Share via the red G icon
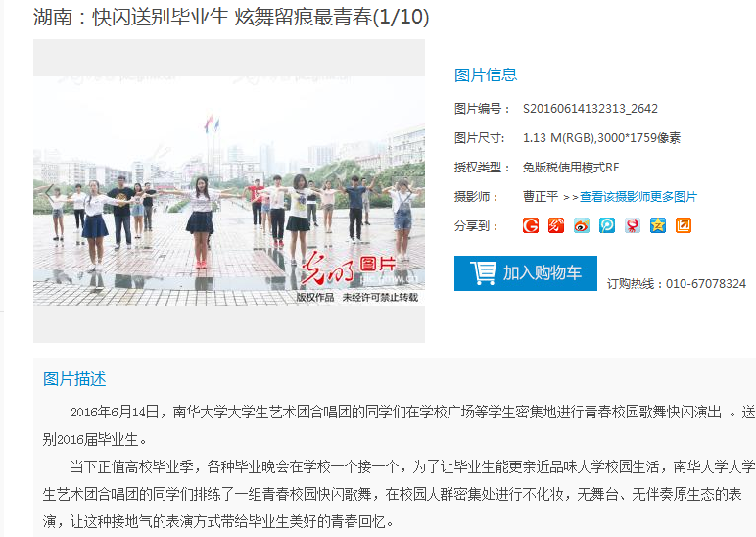 531,225
